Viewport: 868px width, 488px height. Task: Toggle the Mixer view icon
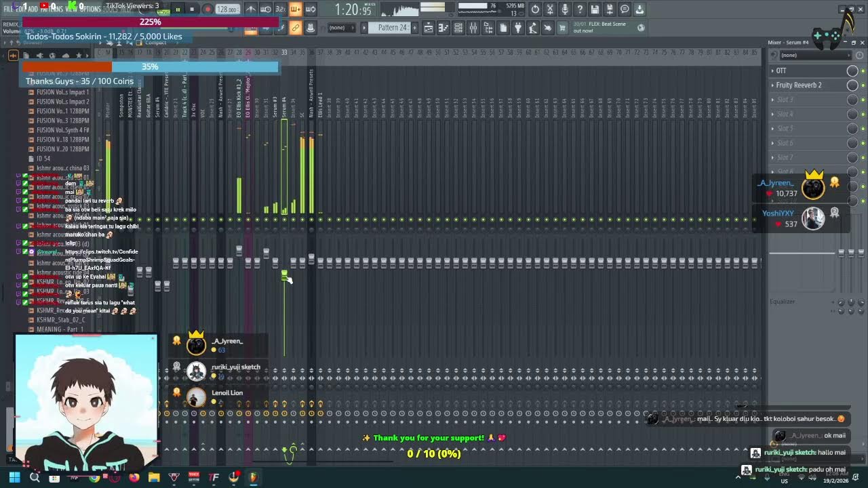click(x=473, y=28)
